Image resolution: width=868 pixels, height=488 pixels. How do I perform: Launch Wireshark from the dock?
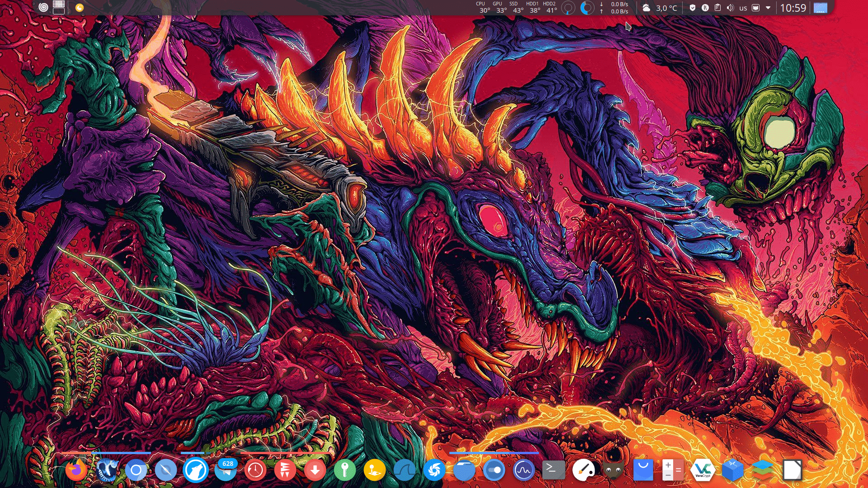click(x=405, y=470)
